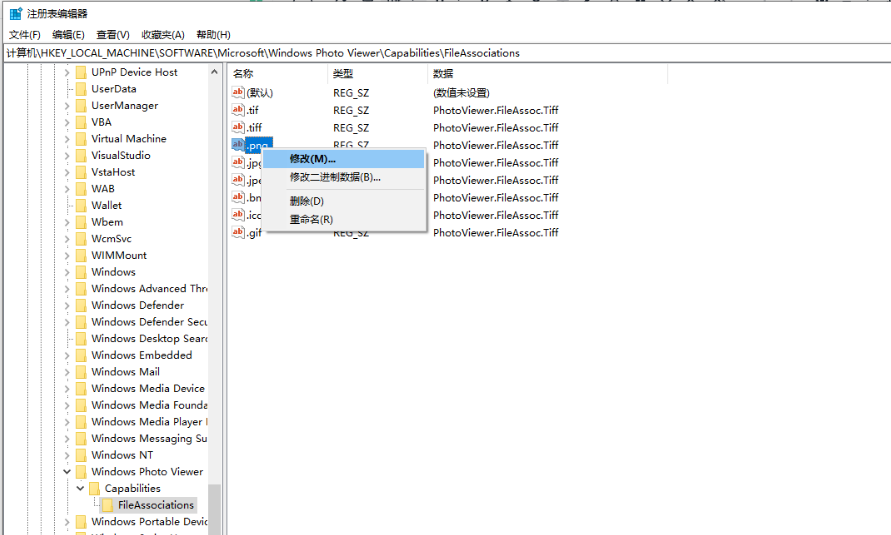Click the 数据 column header

(x=547, y=73)
